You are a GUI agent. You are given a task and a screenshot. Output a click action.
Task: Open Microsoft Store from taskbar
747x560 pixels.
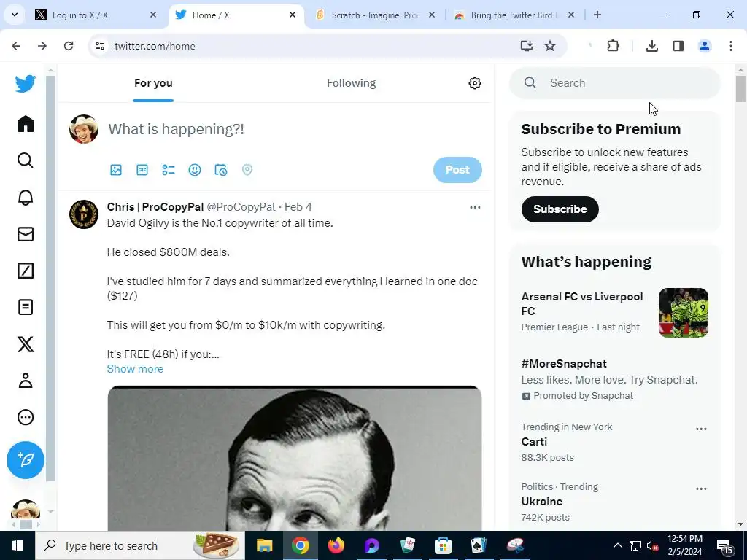[x=443, y=545]
